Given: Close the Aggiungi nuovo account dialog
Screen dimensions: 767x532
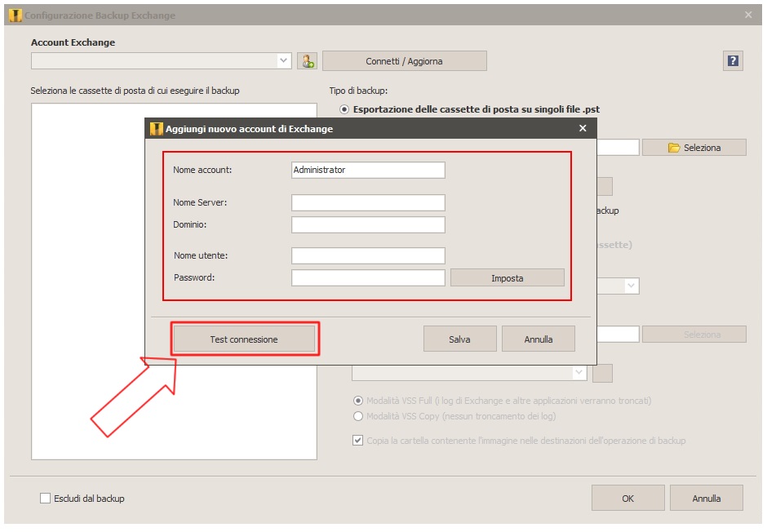Looking at the screenshot, I should click(583, 128).
